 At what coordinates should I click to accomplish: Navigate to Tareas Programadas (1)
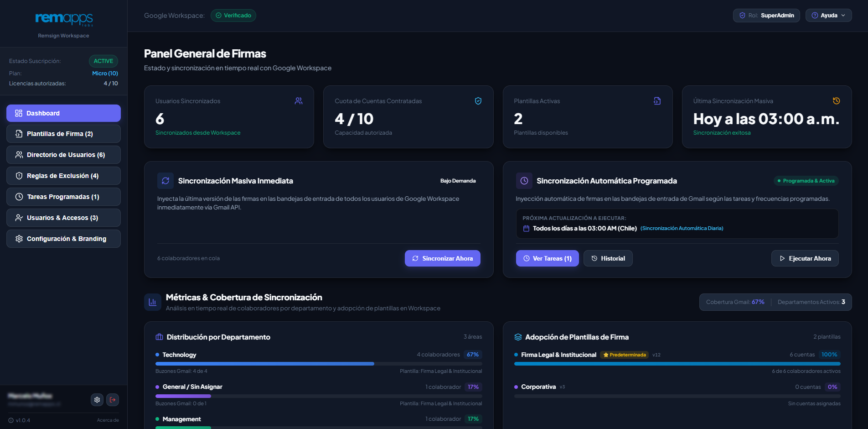point(63,197)
